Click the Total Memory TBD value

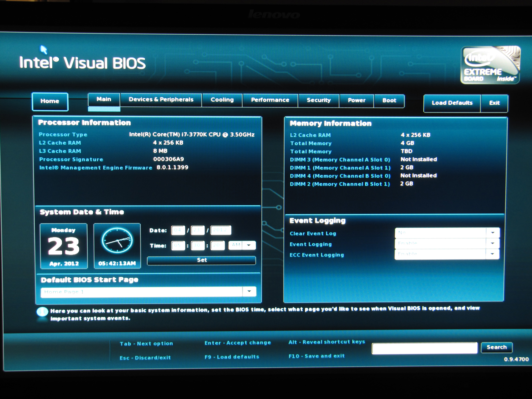tap(406, 151)
